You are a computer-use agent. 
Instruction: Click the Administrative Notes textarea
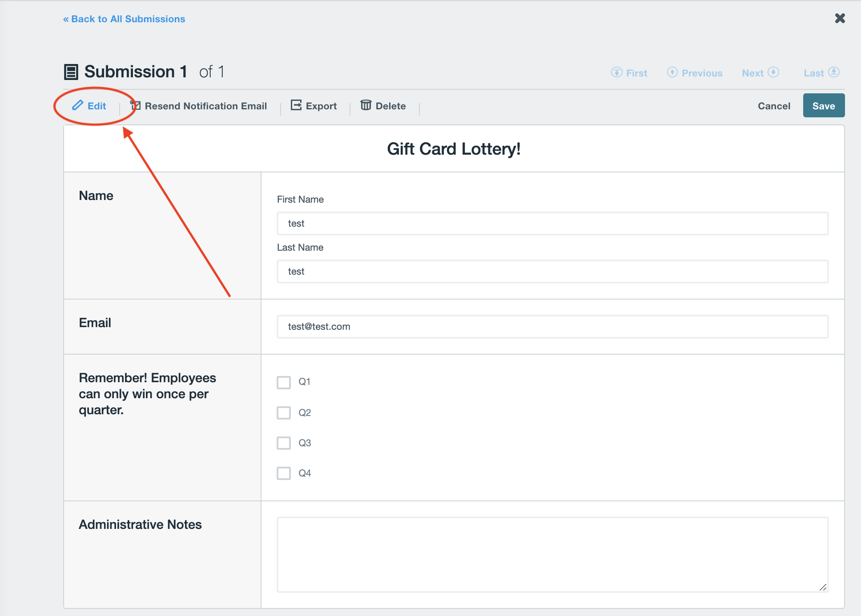(552, 554)
